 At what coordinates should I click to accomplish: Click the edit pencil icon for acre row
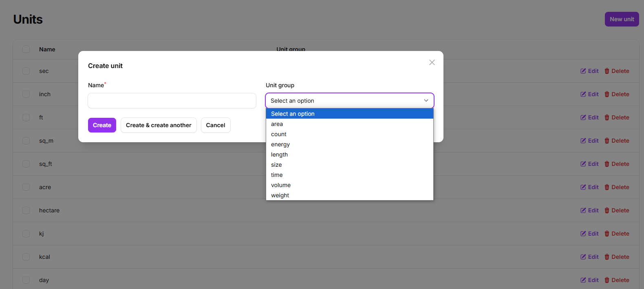(x=583, y=187)
